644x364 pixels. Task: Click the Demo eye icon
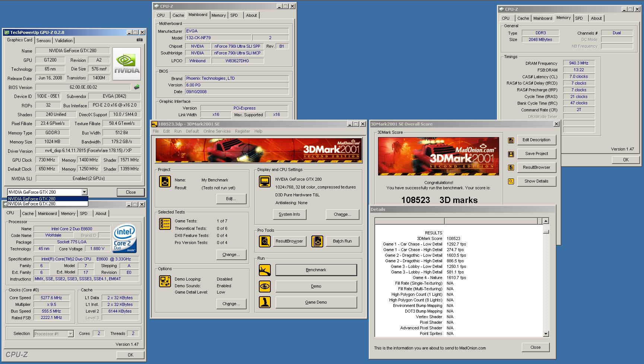265,286
